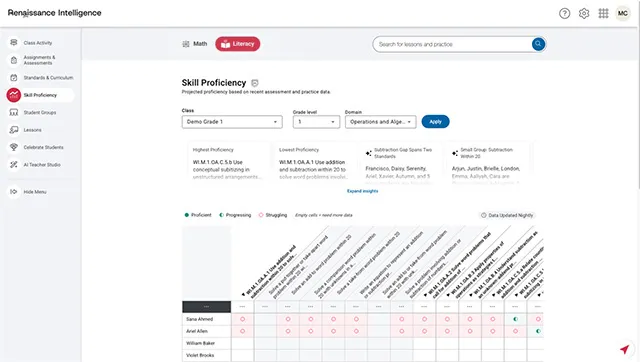Expand WI.M.1.OA.B.3 standard column header
The width and height of the screenshot is (640, 362).
[x=448, y=294]
